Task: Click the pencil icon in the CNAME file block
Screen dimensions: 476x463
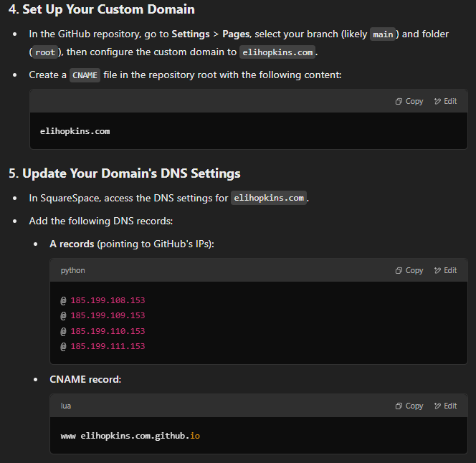Action: click(437, 101)
